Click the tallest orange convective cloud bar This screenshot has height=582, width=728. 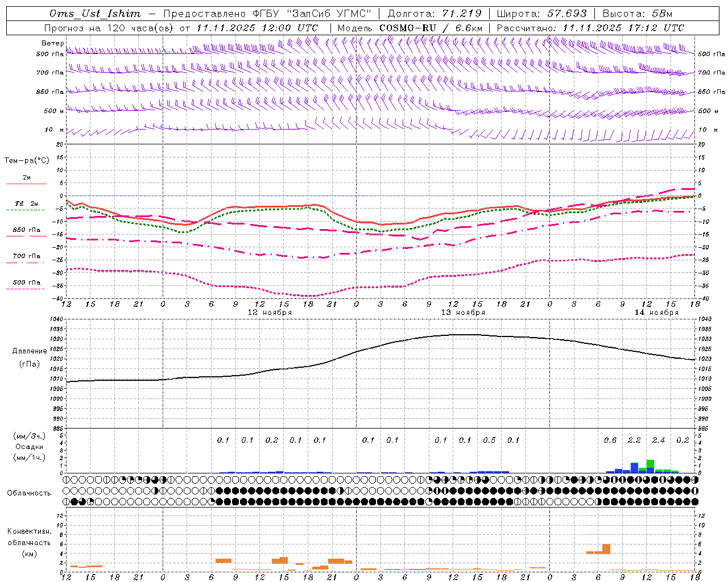tap(606, 549)
